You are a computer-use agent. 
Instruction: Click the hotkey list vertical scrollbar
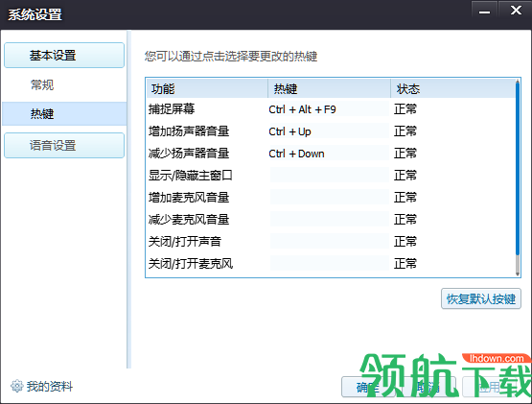click(x=518, y=178)
